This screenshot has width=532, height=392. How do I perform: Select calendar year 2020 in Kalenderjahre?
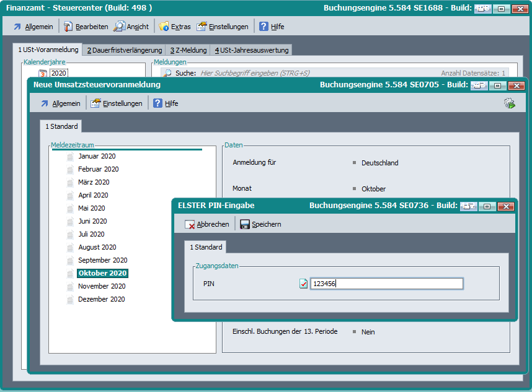[58, 73]
